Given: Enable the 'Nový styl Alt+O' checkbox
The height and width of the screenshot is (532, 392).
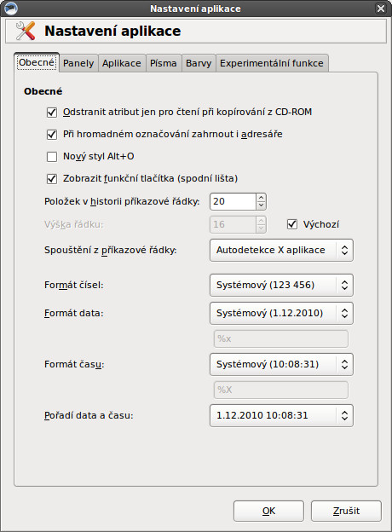Looking at the screenshot, I should click(x=52, y=156).
